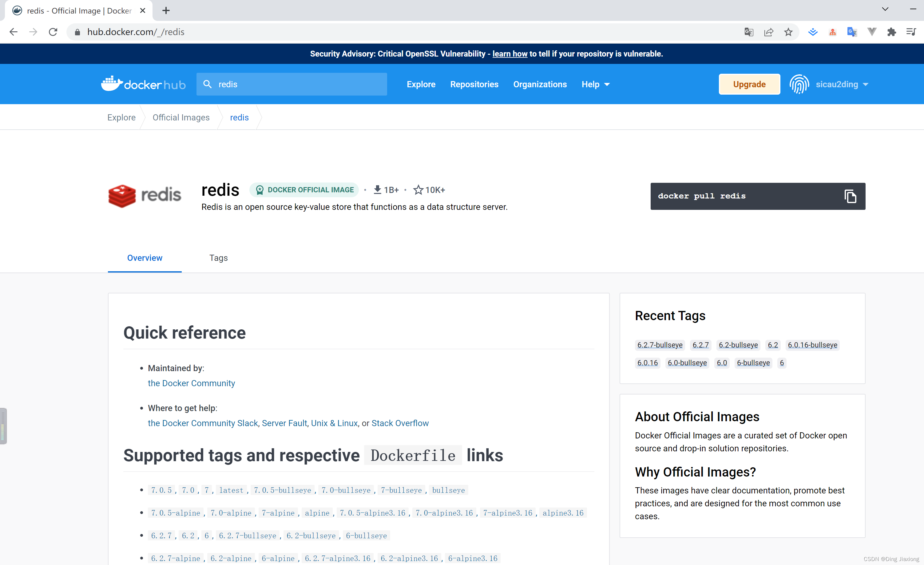Image resolution: width=924 pixels, height=565 pixels.
Task: Open the translate page icon in address bar
Action: (748, 32)
